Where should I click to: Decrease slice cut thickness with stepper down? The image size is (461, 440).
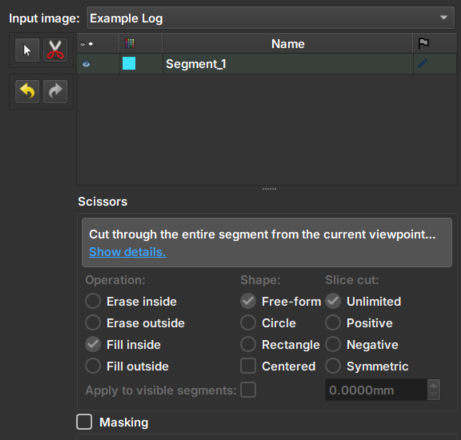(x=433, y=395)
